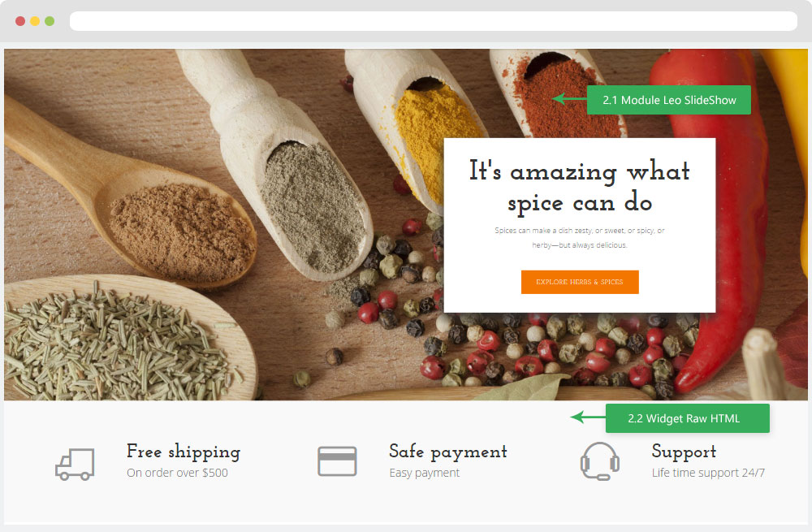812x532 pixels.
Task: Click the "On order over $500" text
Action: tap(177, 473)
